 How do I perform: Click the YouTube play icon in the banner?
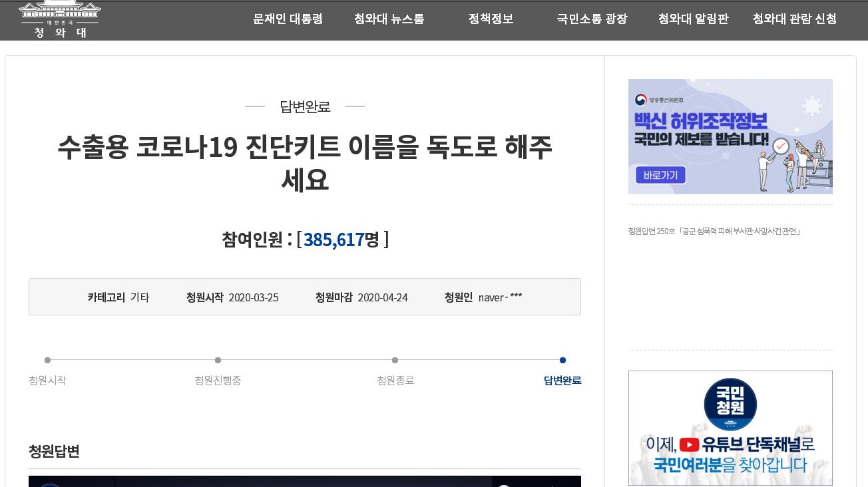pos(689,444)
